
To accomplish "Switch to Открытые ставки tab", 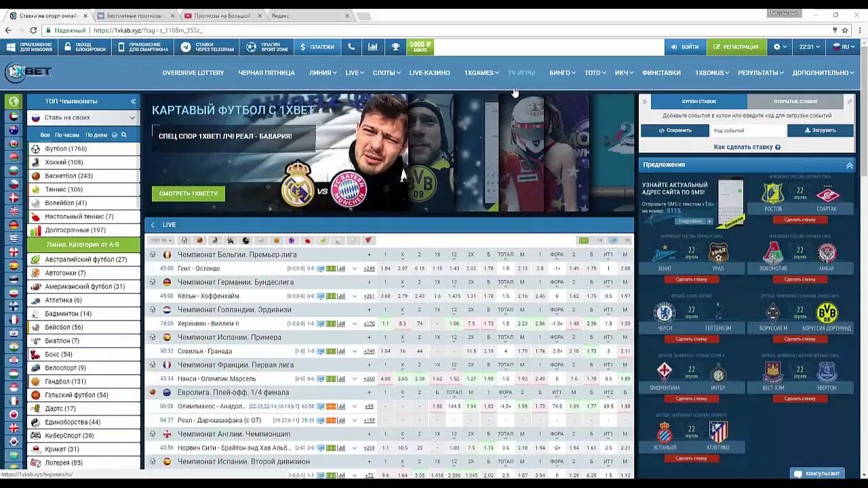I will click(x=795, y=101).
